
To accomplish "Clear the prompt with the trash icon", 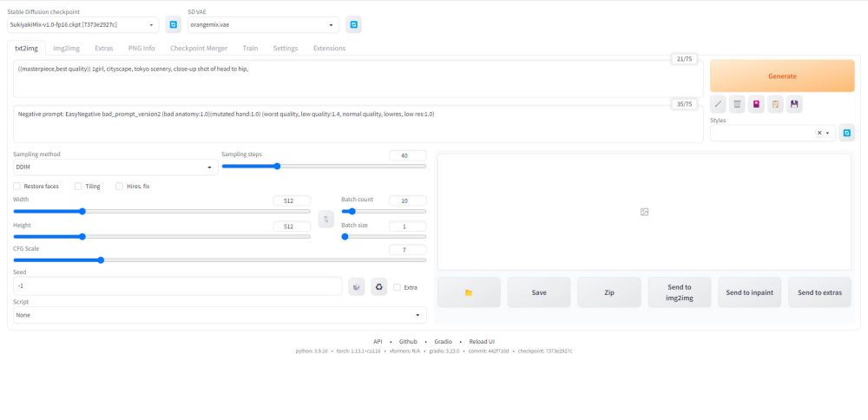I will [x=737, y=104].
